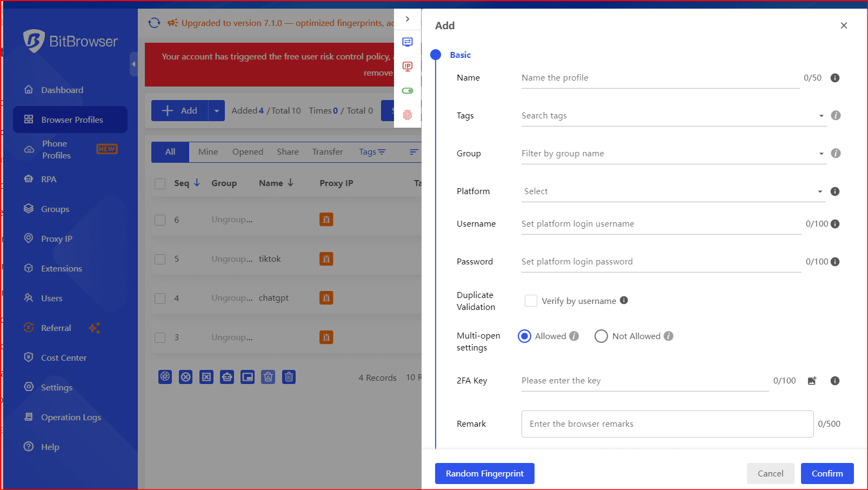
Task: Click the refresh icon above the banner
Action: [x=155, y=23]
